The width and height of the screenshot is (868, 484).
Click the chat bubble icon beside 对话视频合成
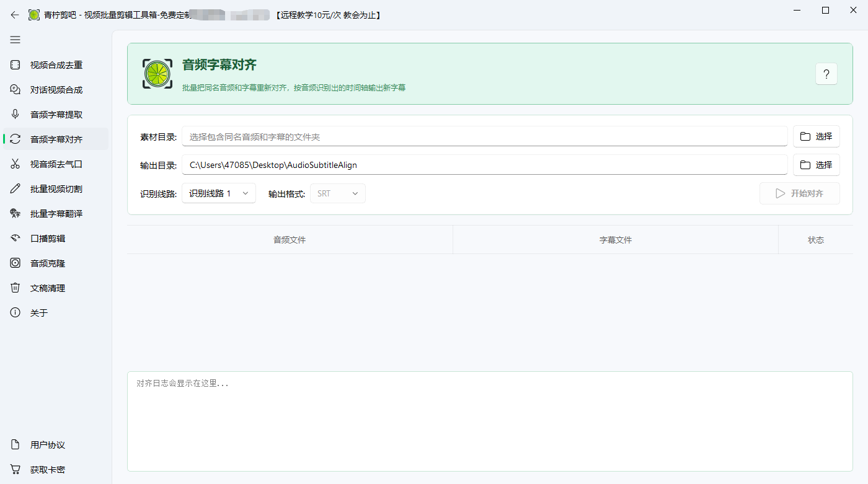click(15, 90)
